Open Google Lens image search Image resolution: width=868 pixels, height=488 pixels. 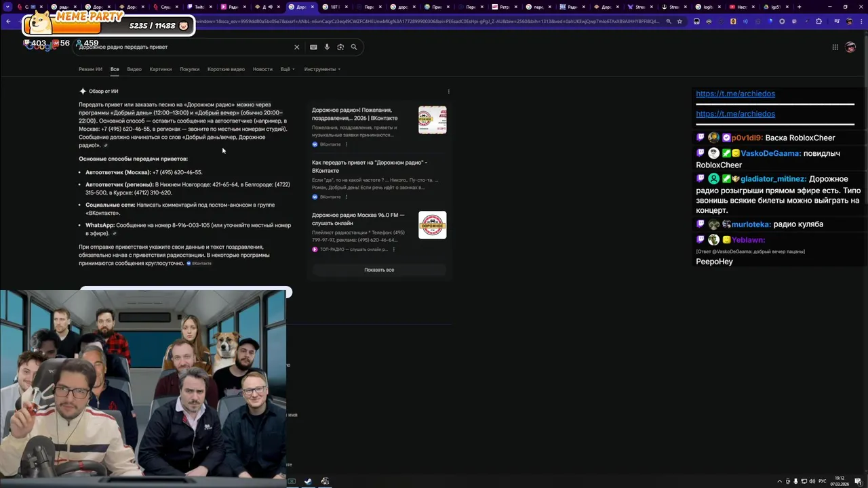pos(340,47)
